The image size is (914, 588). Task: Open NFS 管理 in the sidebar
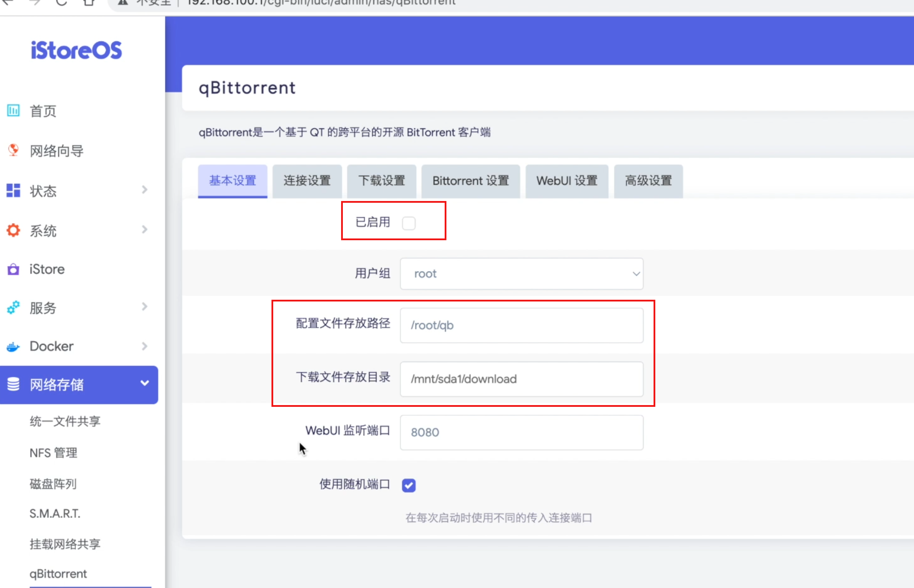click(x=53, y=453)
